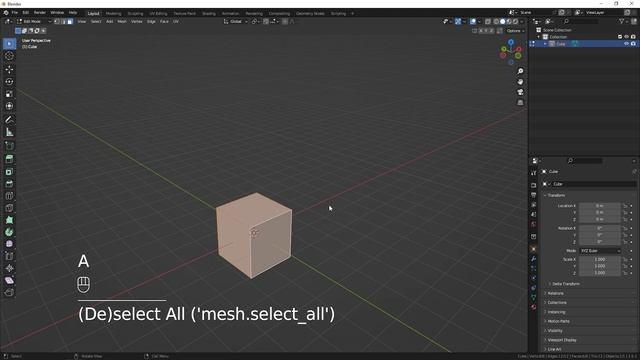The height and width of the screenshot is (360, 640).
Task: Open the Modifiers wrench tab in Properties
Action: pos(533,259)
